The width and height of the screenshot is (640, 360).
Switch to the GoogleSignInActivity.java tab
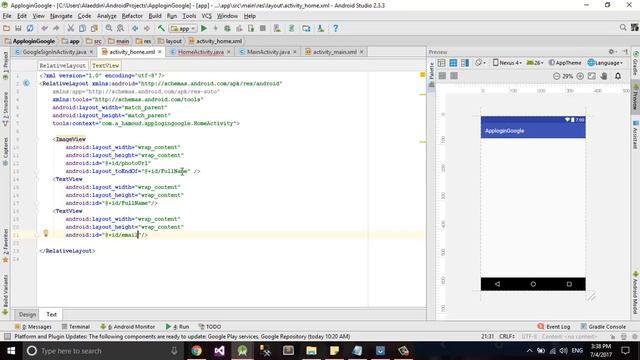click(x=54, y=52)
